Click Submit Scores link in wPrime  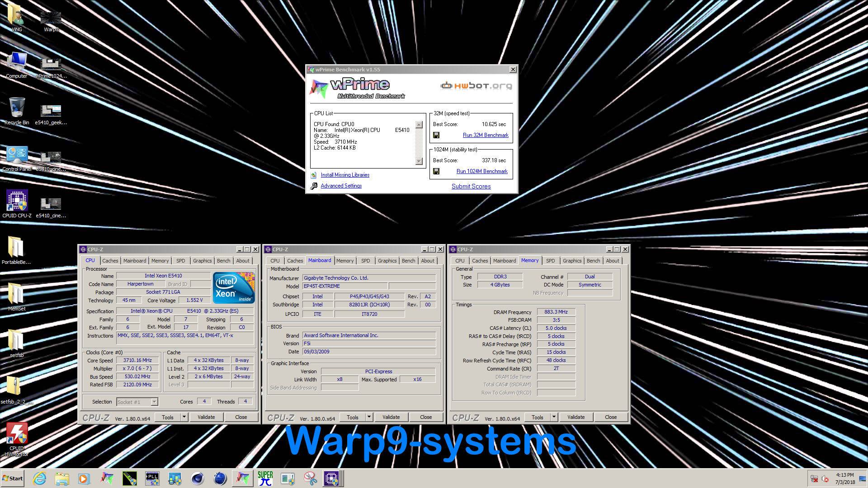pos(471,186)
